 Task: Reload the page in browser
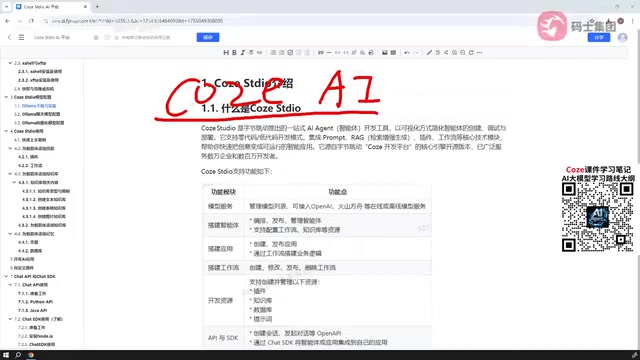tap(31, 21)
